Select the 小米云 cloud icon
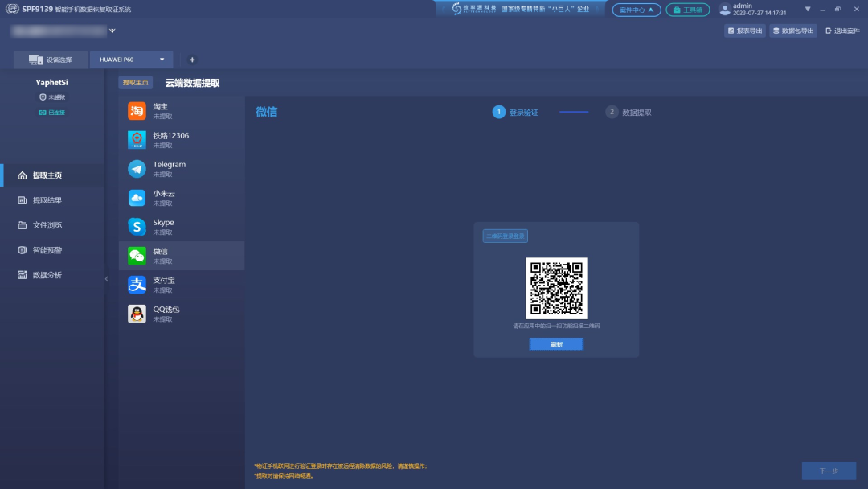Viewport: 868px width, 489px height. [x=137, y=198]
